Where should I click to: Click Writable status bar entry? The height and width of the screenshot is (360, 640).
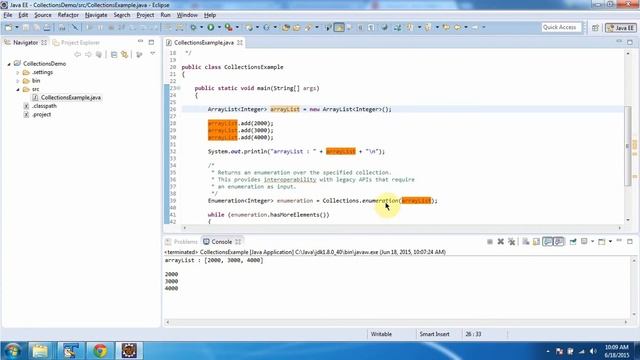(x=381, y=334)
